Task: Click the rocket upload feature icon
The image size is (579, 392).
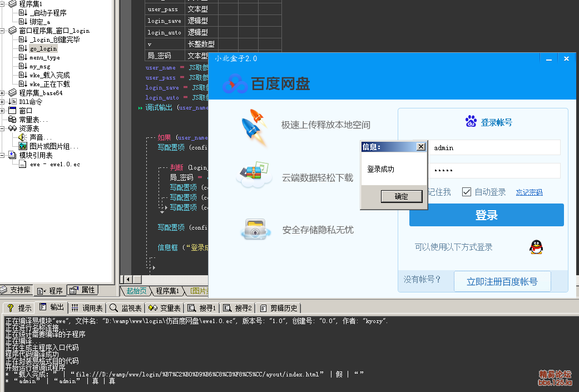Action: tap(253, 126)
